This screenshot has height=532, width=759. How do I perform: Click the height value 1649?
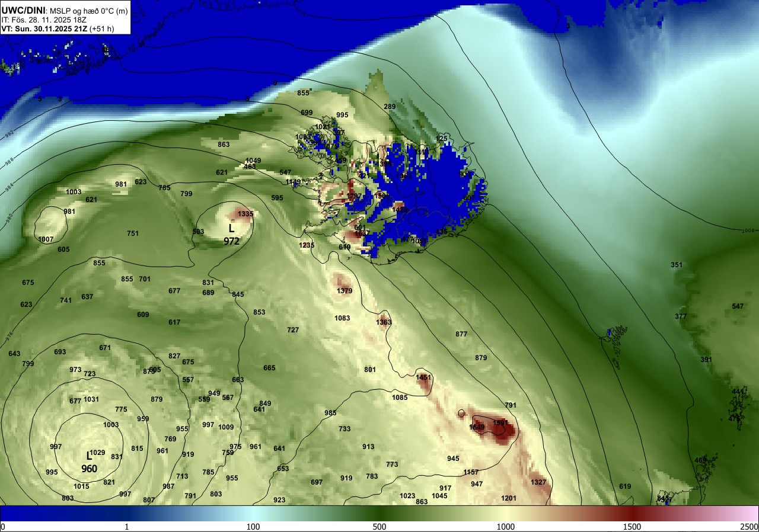(477, 427)
